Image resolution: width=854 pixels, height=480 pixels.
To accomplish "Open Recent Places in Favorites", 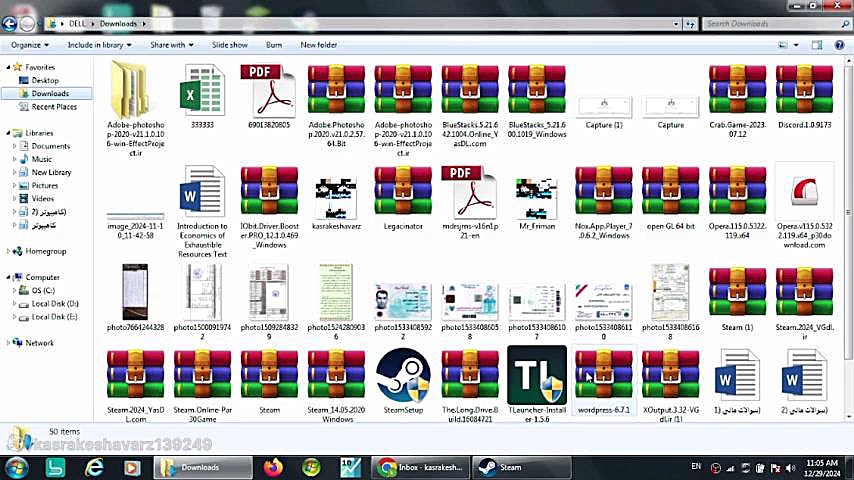I will (54, 107).
